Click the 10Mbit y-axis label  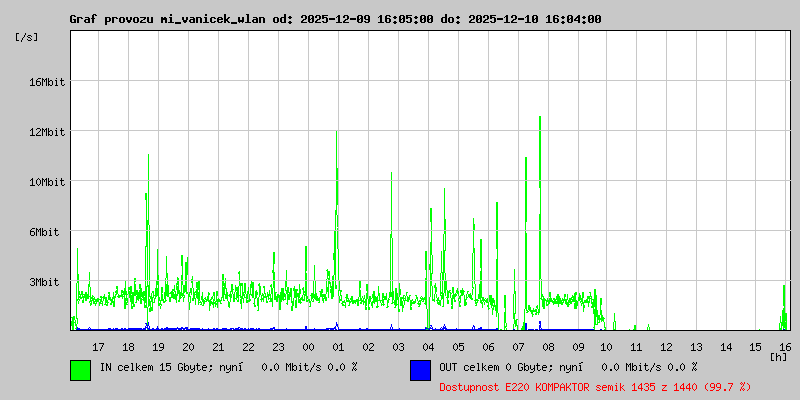tap(47, 182)
